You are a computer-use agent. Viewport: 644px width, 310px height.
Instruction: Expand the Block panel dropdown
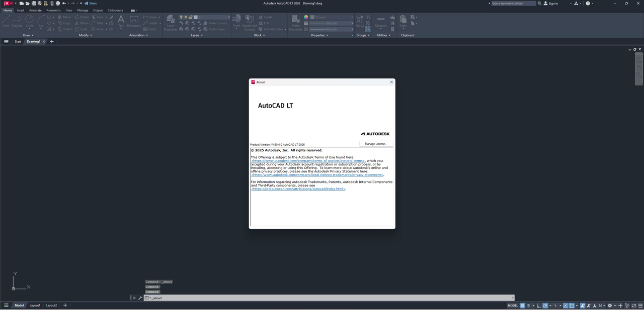click(x=260, y=35)
